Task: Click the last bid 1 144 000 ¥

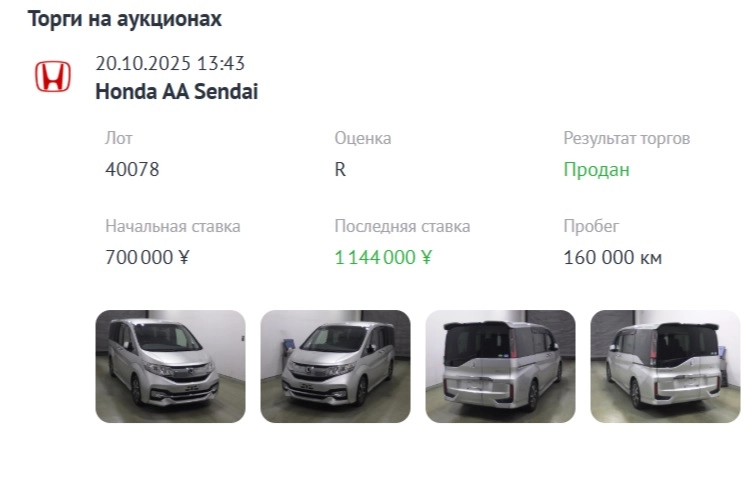Action: [383, 257]
